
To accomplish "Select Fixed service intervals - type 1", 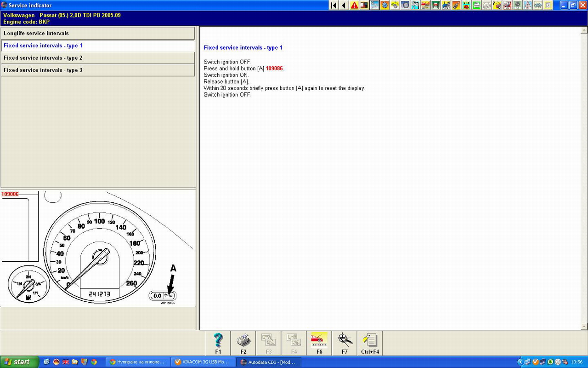I will pyautogui.click(x=98, y=46).
